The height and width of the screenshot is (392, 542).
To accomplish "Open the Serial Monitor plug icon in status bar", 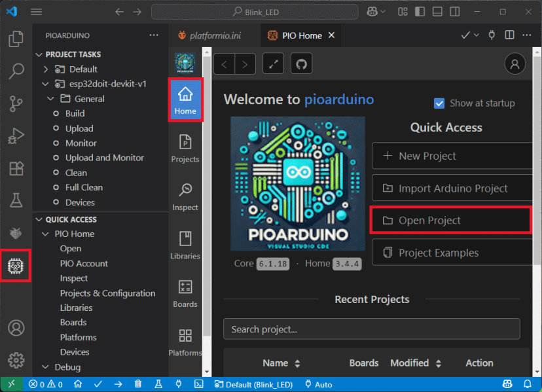I will (x=178, y=384).
